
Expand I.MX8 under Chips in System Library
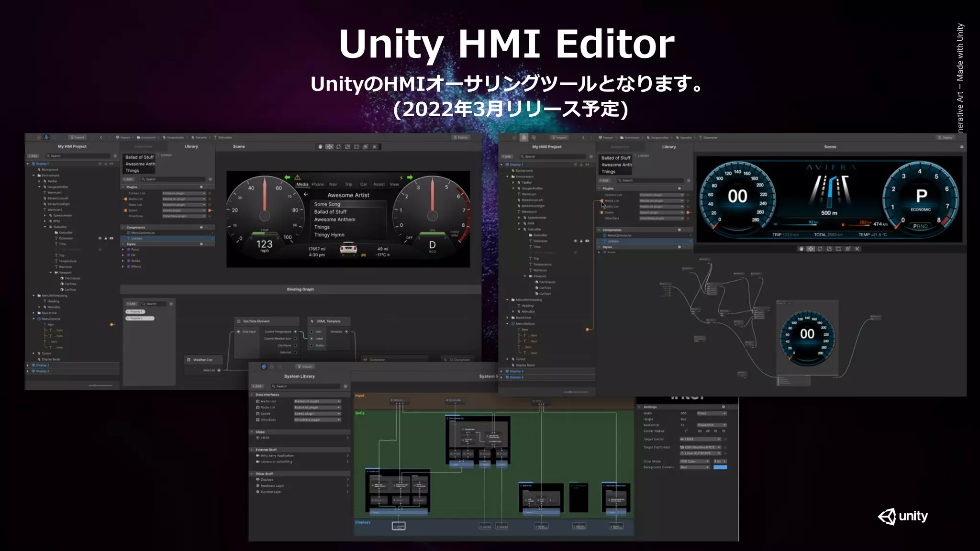pos(347,438)
